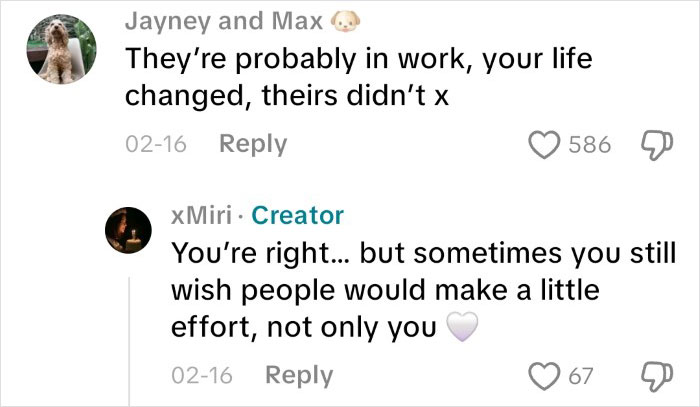The width and height of the screenshot is (700, 407).
Task: Open xMiri's candle profile picture
Action: coord(128,233)
